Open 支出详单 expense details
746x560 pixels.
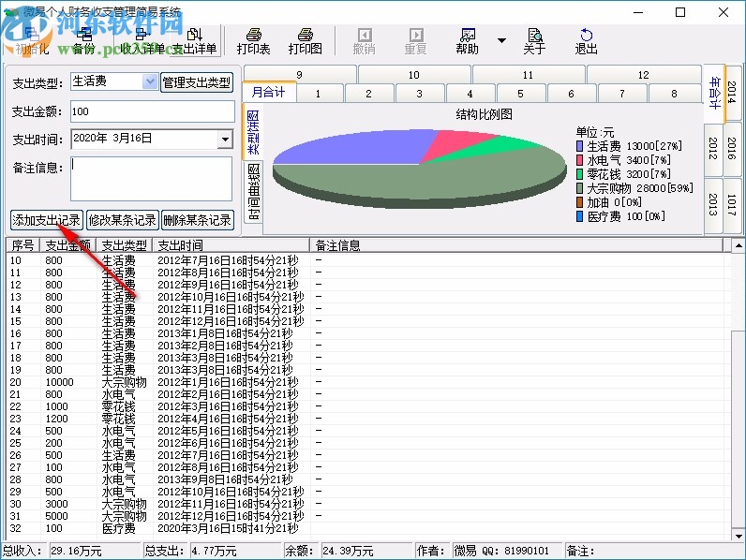(x=194, y=40)
